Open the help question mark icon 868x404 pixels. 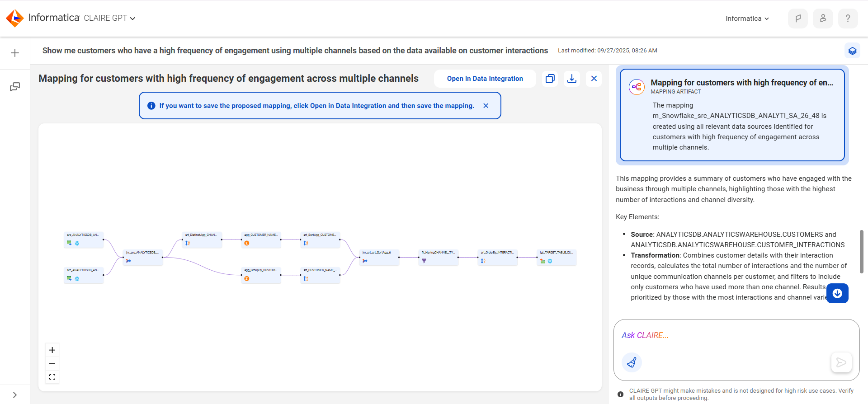(x=848, y=19)
